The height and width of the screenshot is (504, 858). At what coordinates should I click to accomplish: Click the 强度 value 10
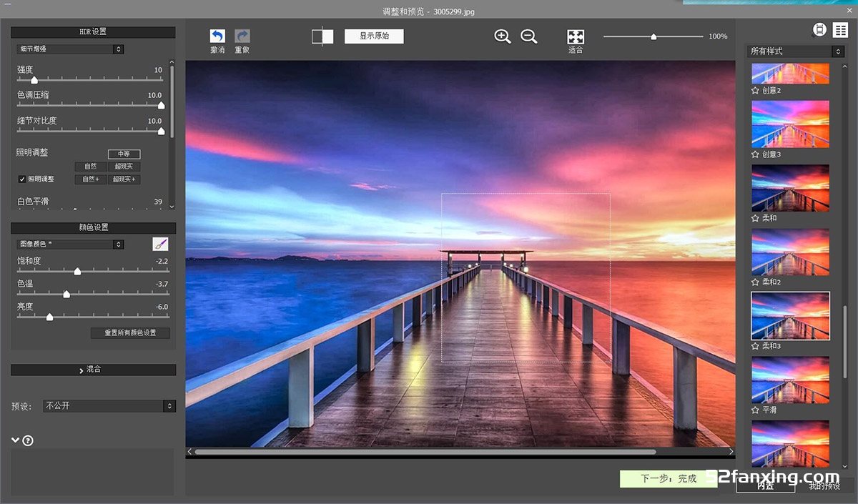(x=158, y=70)
